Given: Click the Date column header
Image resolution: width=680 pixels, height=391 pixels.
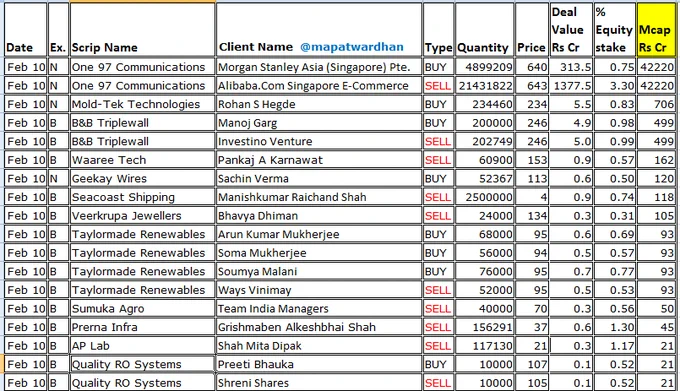Looking at the screenshot, I should (x=26, y=30).
